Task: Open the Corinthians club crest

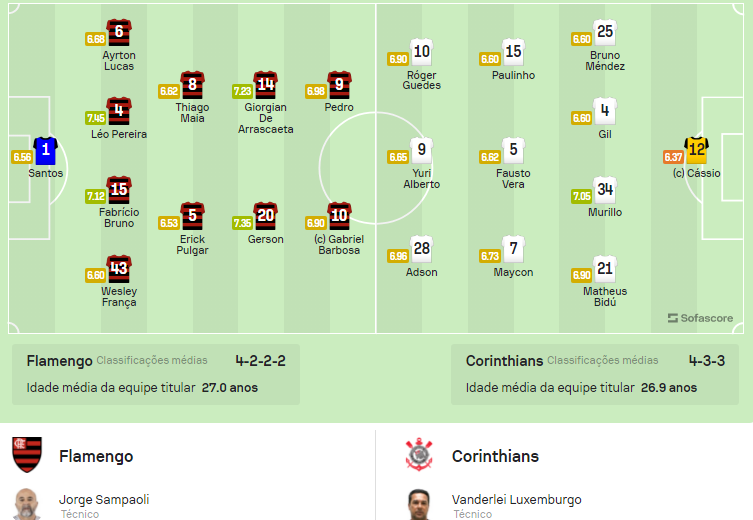Action: 419,454
